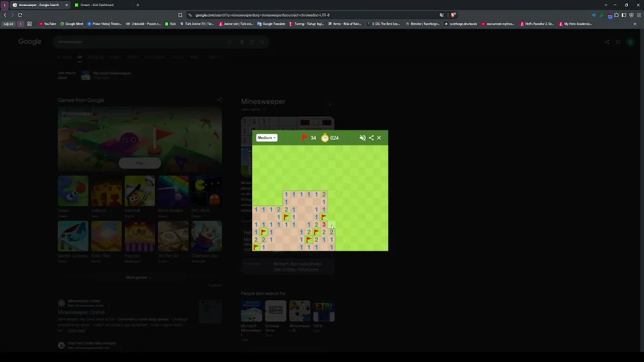644x362 pixels.
Task: Open the Hell's Paradise 2 bookmark
Action: [x=537, y=24]
